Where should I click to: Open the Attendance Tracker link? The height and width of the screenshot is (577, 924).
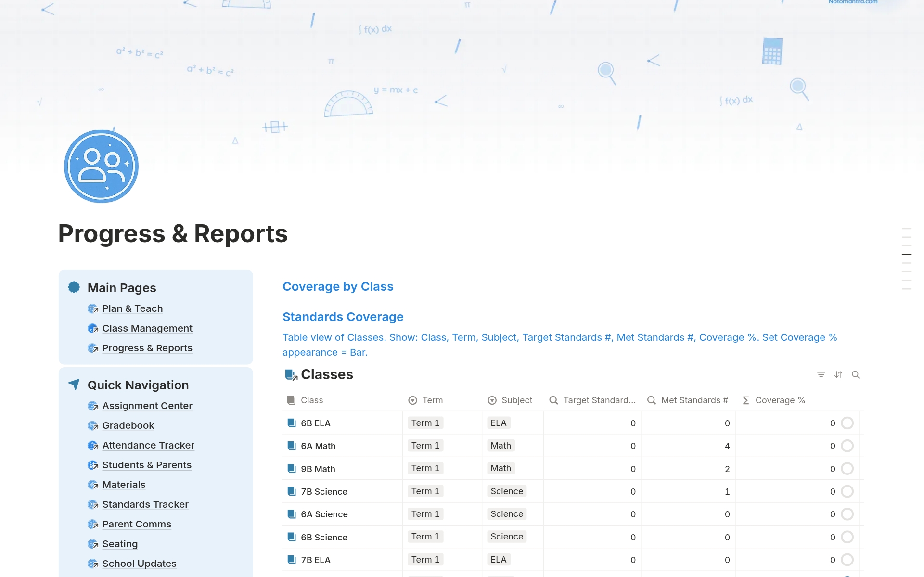148,445
